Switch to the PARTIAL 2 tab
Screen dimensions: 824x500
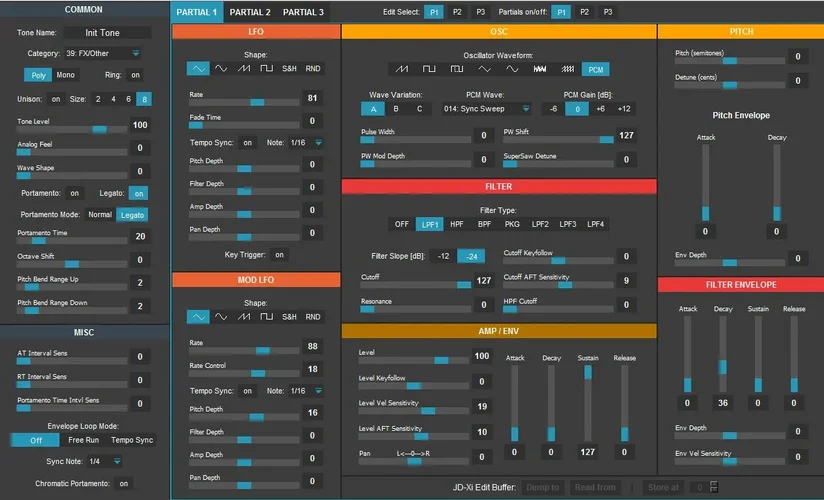[x=249, y=13]
